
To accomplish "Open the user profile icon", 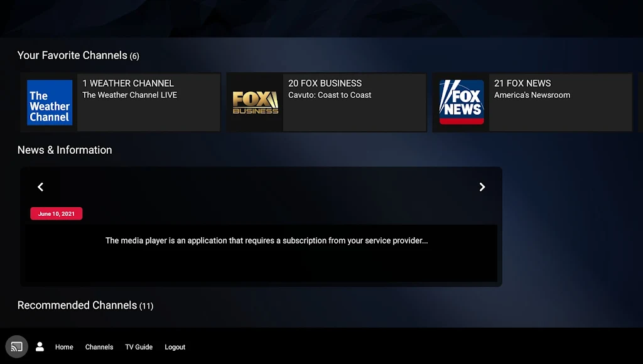I will click(x=40, y=347).
